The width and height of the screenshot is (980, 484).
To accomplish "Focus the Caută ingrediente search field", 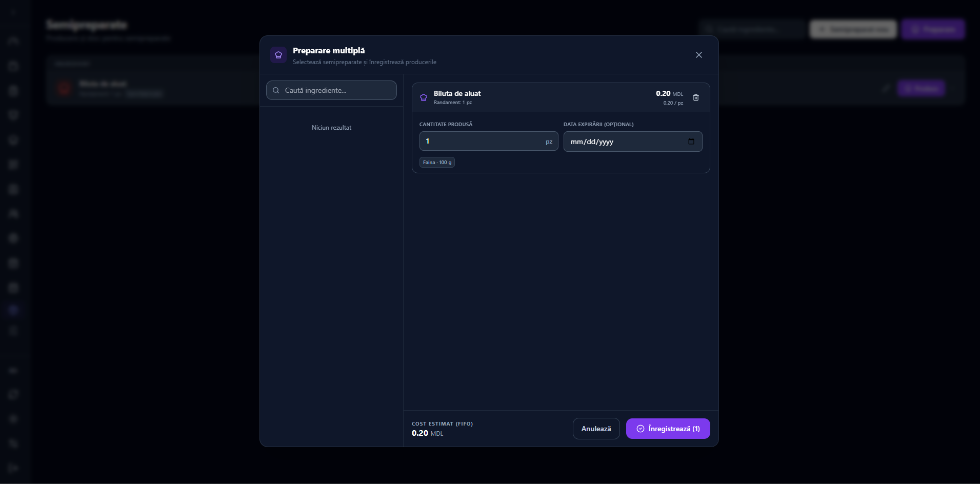I will click(331, 90).
